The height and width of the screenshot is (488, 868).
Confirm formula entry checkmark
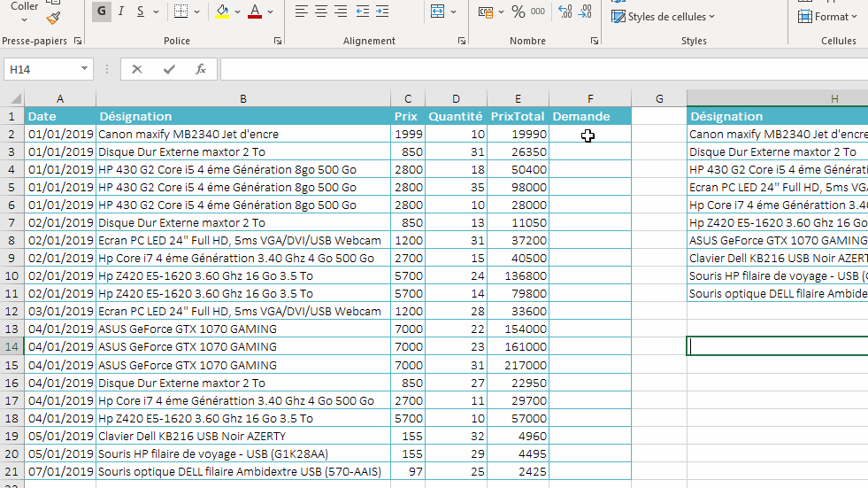point(169,69)
